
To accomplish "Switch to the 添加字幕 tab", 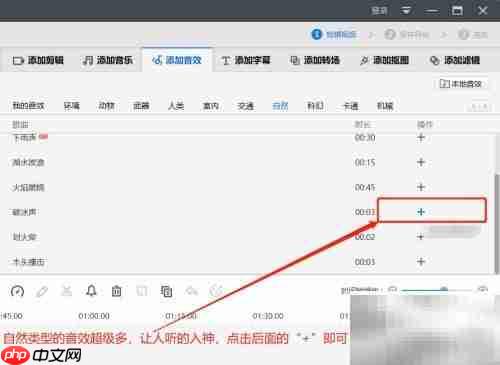I will pos(246,60).
